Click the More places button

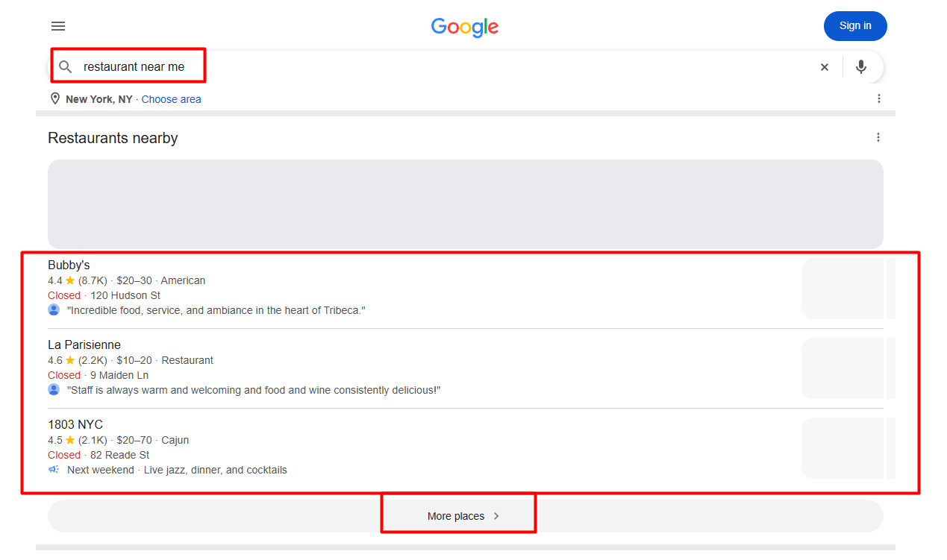point(466,516)
